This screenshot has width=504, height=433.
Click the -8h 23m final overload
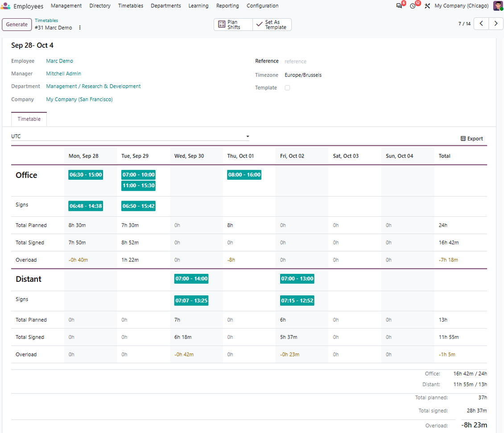pos(474,425)
